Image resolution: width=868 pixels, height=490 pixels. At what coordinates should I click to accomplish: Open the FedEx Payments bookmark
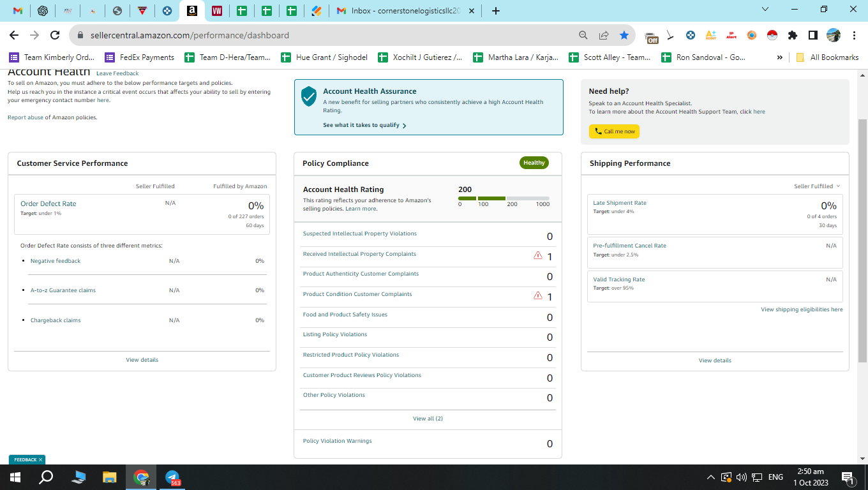tap(140, 57)
